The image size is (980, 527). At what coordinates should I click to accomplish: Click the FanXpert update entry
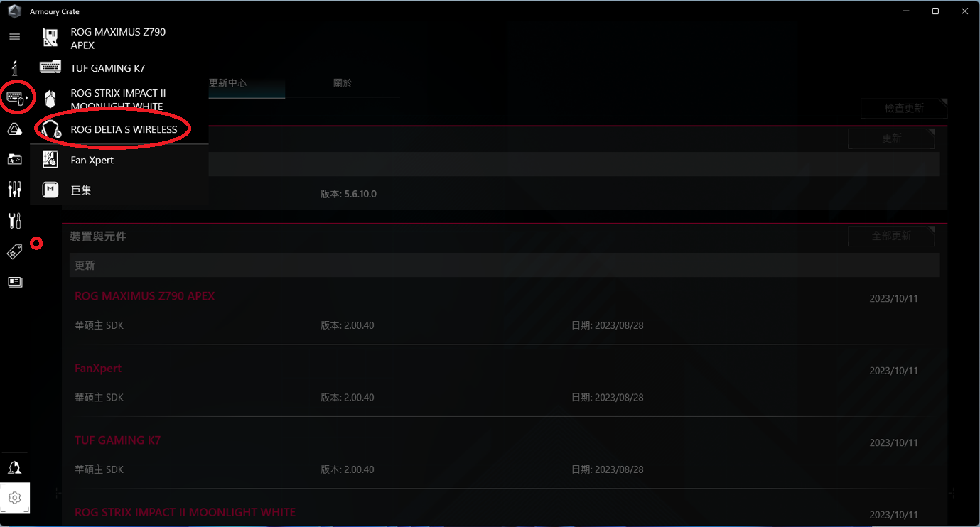point(98,368)
